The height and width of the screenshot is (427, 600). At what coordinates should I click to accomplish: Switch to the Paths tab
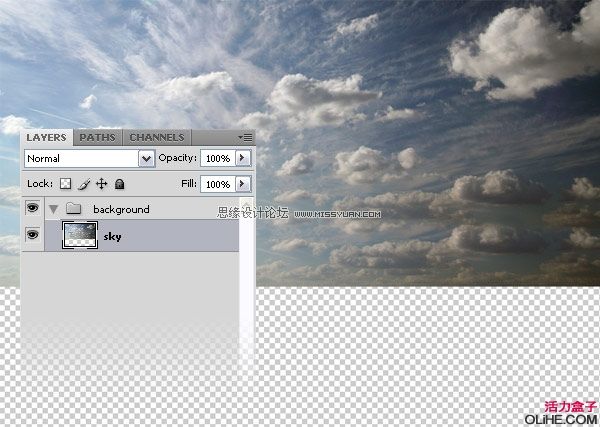click(x=97, y=138)
